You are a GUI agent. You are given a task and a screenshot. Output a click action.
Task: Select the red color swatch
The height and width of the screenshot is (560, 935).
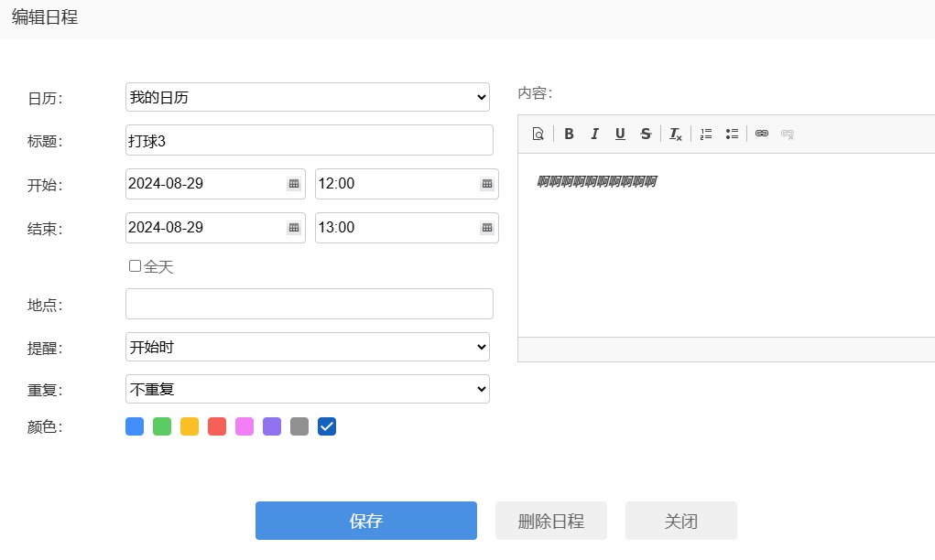point(217,426)
